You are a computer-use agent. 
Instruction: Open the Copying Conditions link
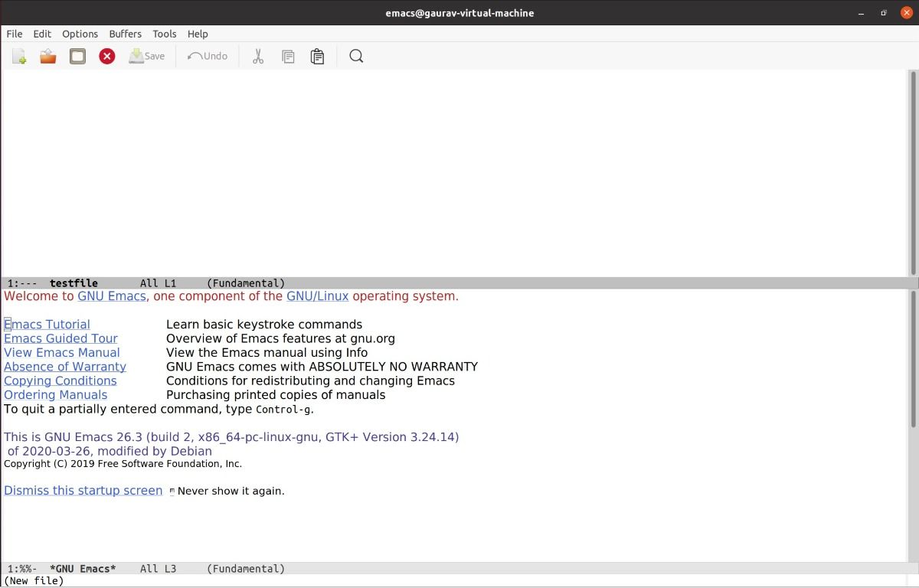[61, 381]
